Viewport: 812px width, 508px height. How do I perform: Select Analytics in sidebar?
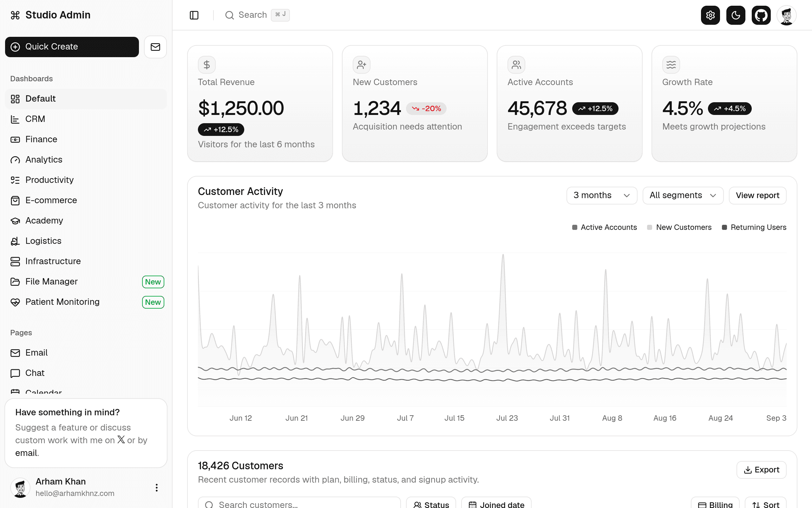click(x=86, y=160)
